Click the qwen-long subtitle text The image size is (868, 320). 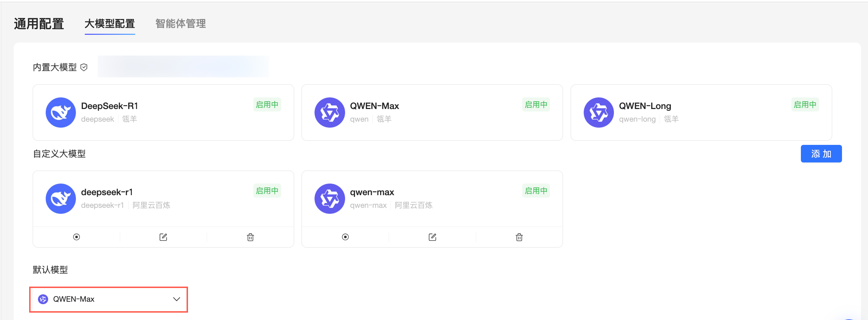[x=637, y=119]
